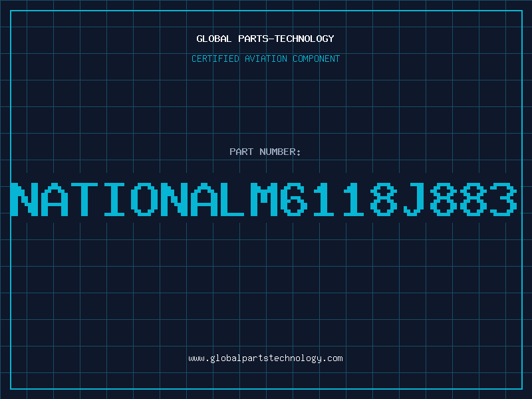Click the letter I in the part number
Image resolution: width=532 pixels, height=399 pixels.
pyautogui.click(x=114, y=199)
